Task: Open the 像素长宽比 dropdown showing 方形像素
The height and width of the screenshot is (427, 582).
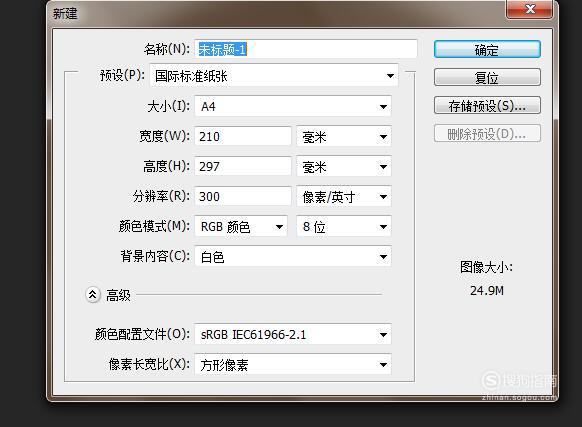Action: [x=293, y=365]
